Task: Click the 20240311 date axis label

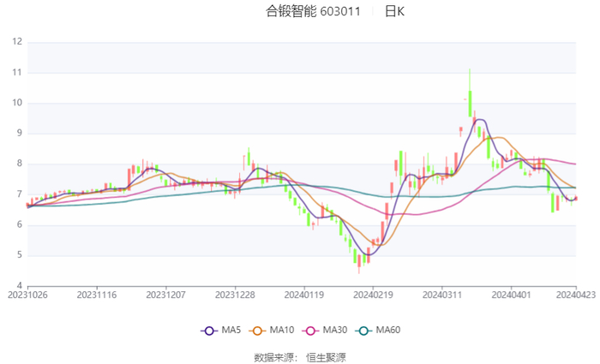Action: 441,294
